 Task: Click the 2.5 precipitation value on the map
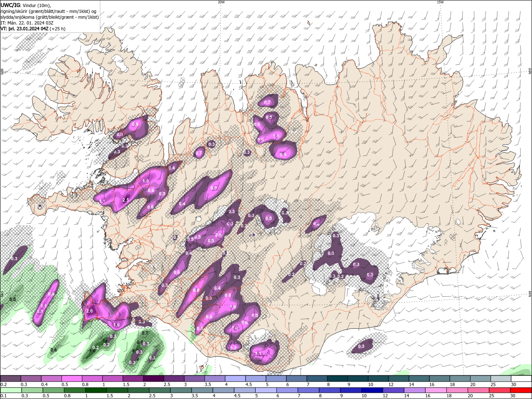point(126,200)
